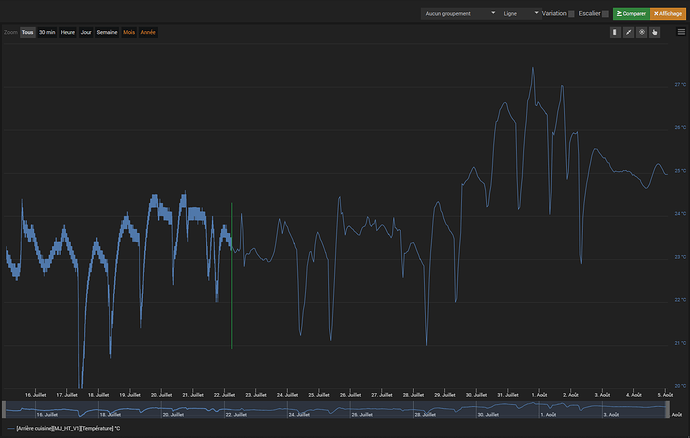Screen dimensions: 690x438
Task: Select the 'Année' zoom option
Action: click(148, 32)
